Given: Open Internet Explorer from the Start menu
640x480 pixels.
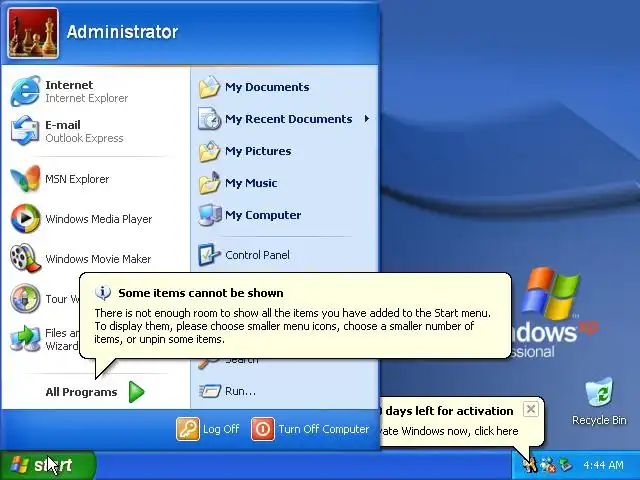Looking at the screenshot, I should [x=25, y=91].
